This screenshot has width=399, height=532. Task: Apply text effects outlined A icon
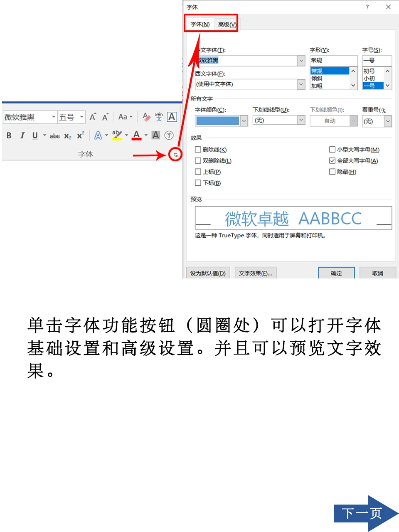[x=98, y=135]
